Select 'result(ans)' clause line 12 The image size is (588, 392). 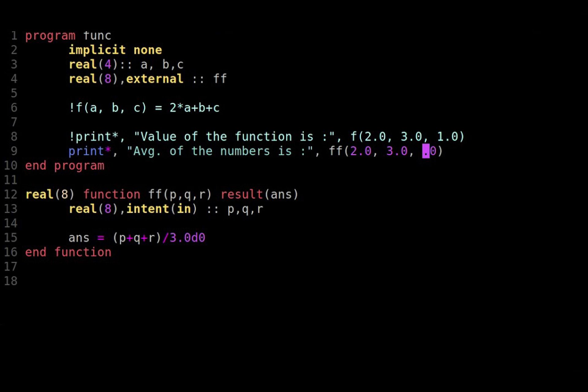coord(259,194)
